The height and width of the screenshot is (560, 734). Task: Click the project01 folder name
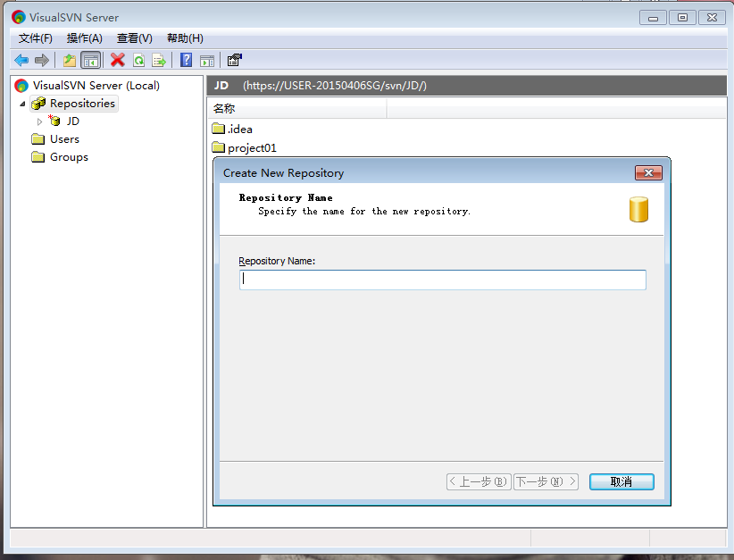[x=253, y=148]
